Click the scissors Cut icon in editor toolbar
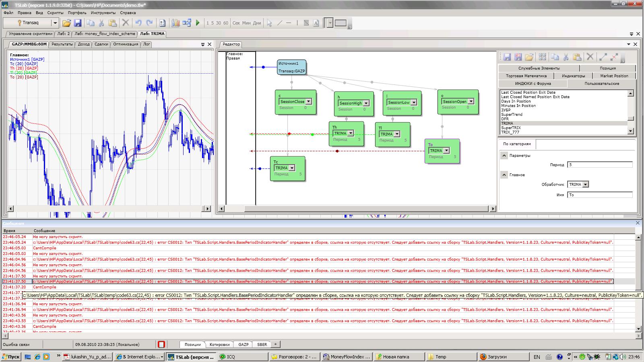 [566, 57]
